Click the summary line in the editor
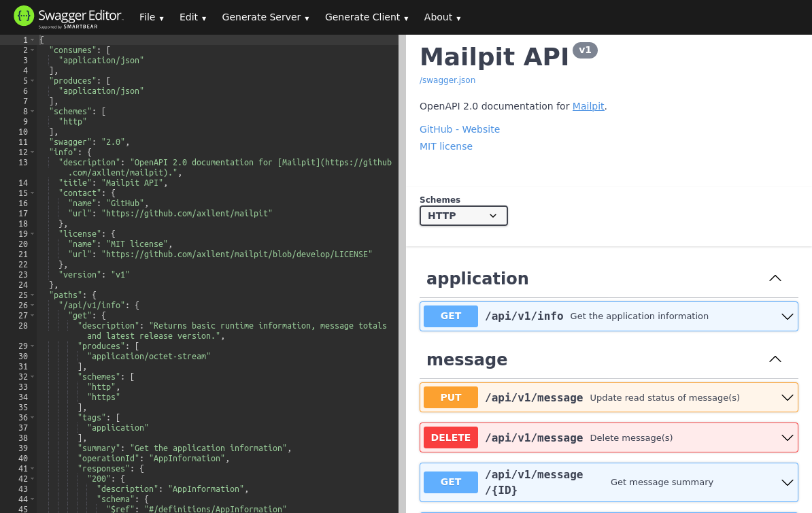 click(x=184, y=448)
